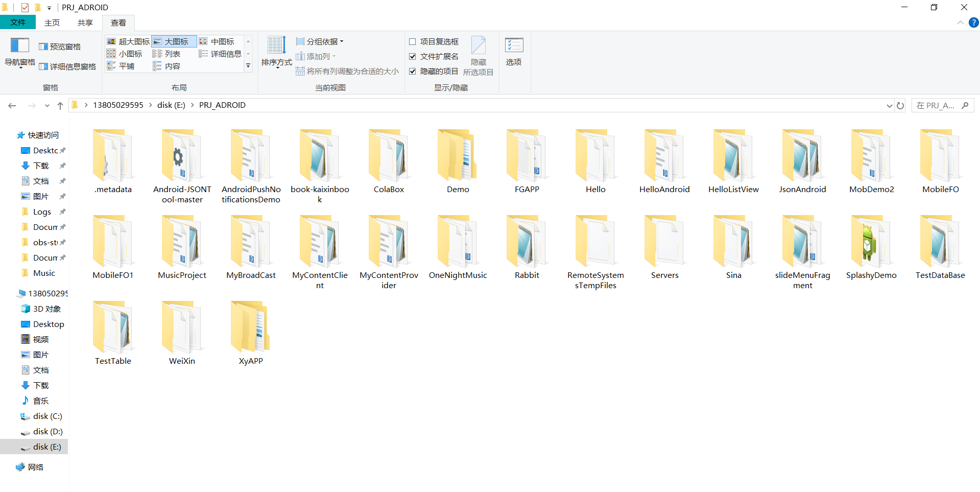The image size is (980, 492).
Task: Select the Android-JSONTool-master folder
Action: (182, 166)
